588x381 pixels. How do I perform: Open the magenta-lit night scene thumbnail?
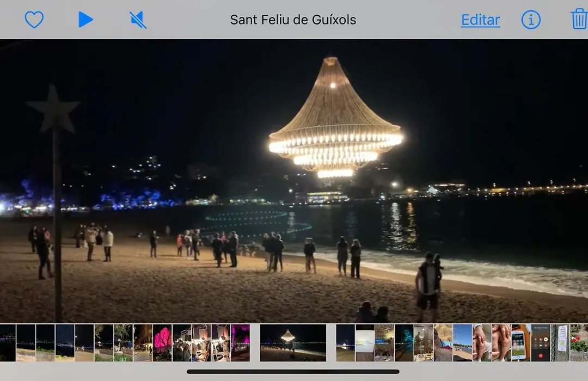tap(241, 343)
